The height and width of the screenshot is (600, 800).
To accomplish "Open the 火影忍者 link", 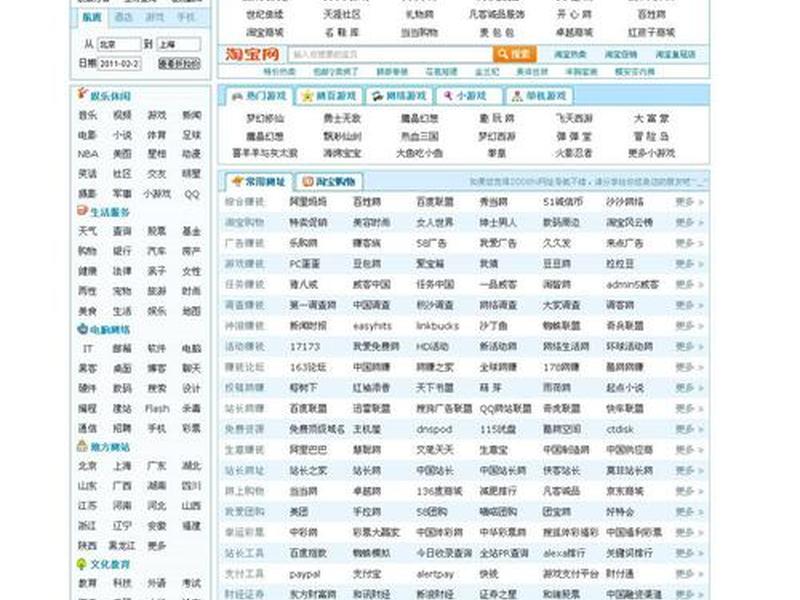I will coord(574,153).
